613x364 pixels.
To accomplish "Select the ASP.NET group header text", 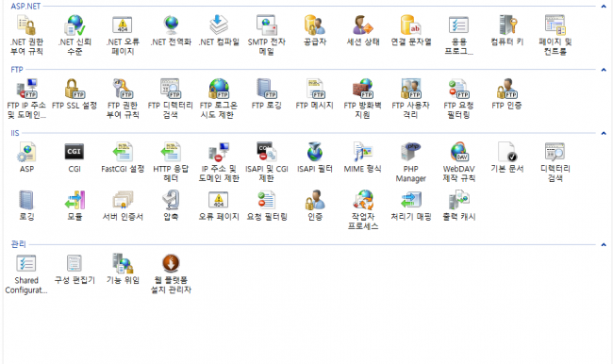I will 25,7.
